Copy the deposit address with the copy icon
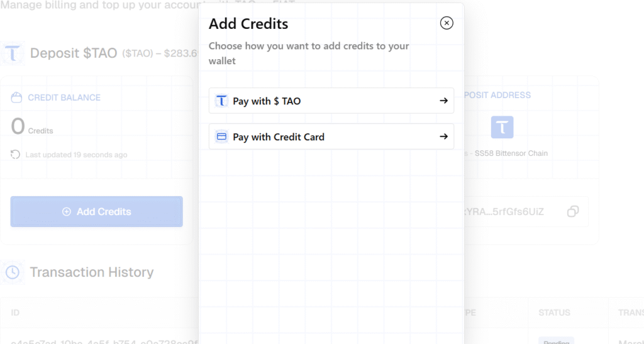Screen dimensions: 644x344 [x=573, y=211]
